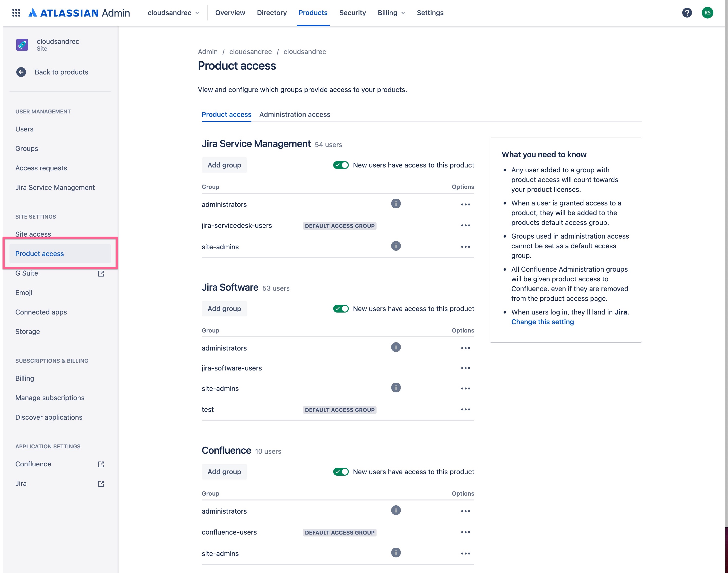The height and width of the screenshot is (573, 728).
Task: Expand the Billing dropdown in the top navigation
Action: 391,13
